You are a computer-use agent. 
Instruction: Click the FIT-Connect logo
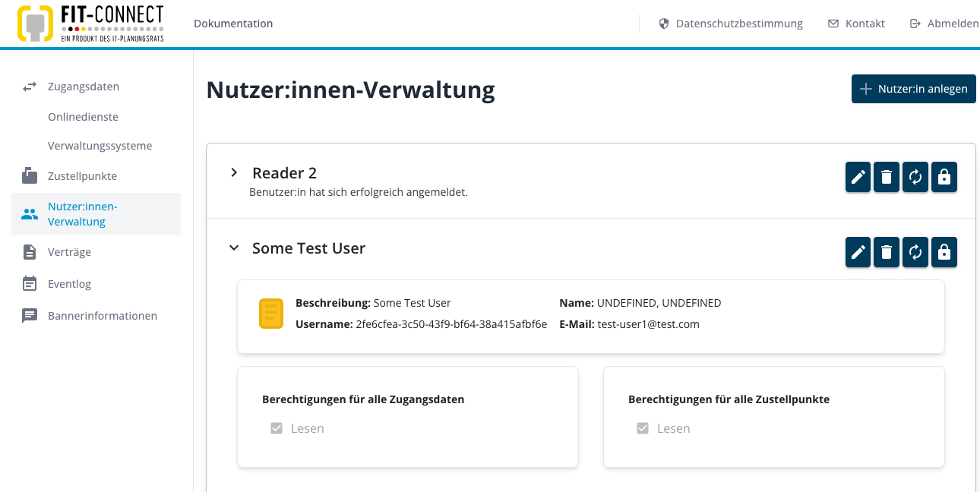(x=90, y=24)
